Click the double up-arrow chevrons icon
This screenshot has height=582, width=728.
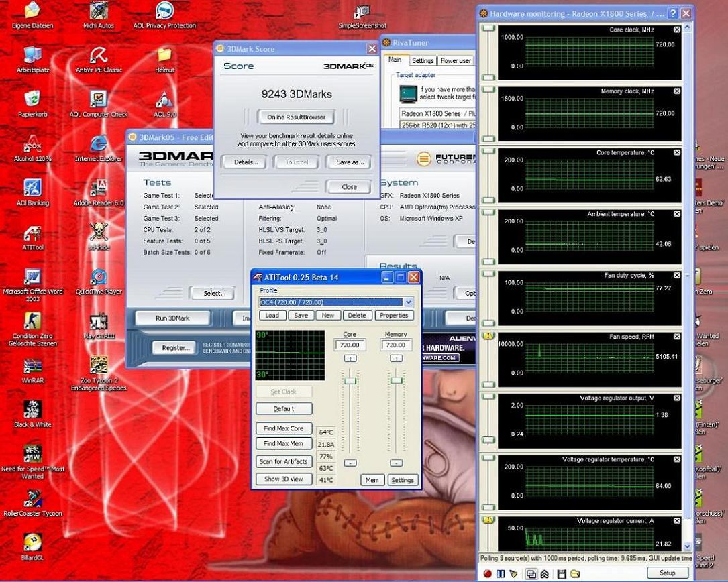coord(545,574)
